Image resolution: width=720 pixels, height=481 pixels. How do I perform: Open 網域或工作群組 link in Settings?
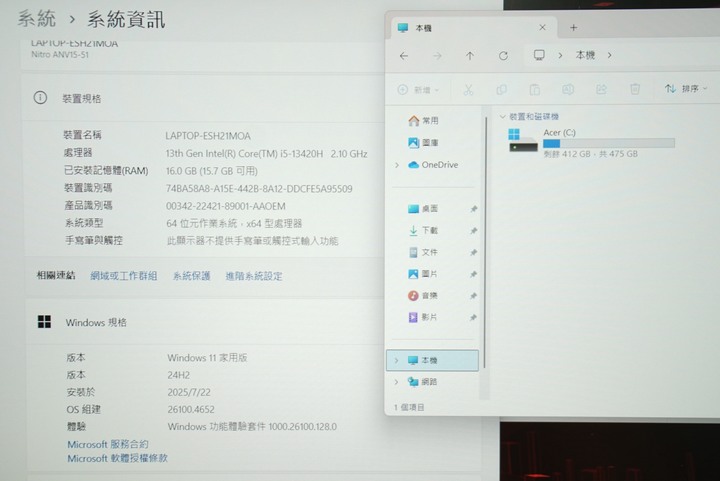[124, 276]
